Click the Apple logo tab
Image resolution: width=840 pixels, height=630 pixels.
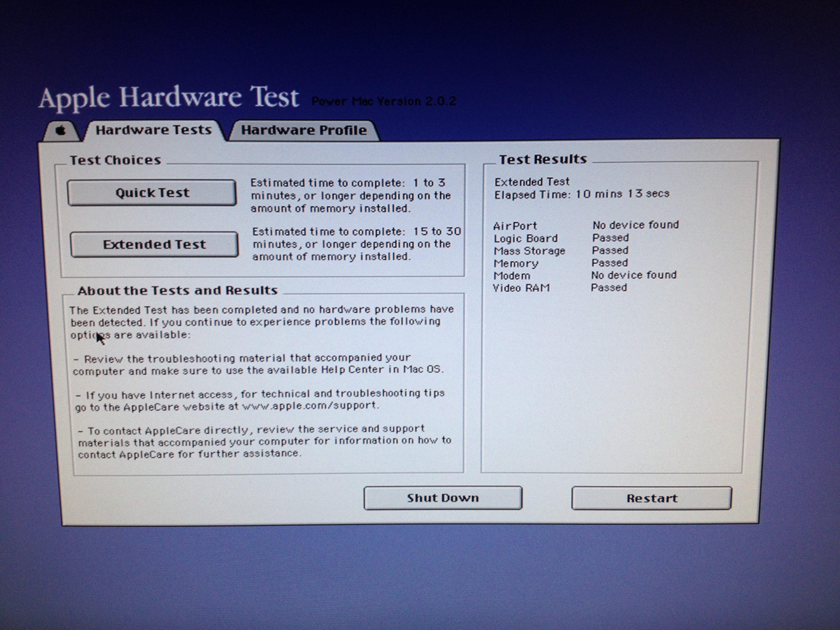coord(60,131)
